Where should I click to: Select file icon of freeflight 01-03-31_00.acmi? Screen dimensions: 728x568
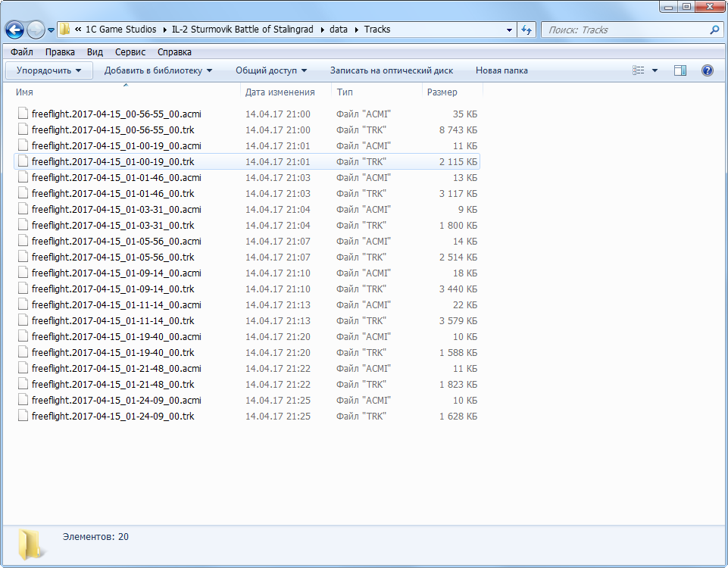[23, 209]
